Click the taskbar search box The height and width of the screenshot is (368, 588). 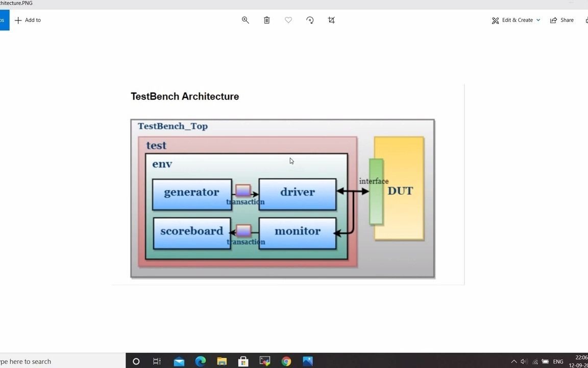tap(63, 361)
